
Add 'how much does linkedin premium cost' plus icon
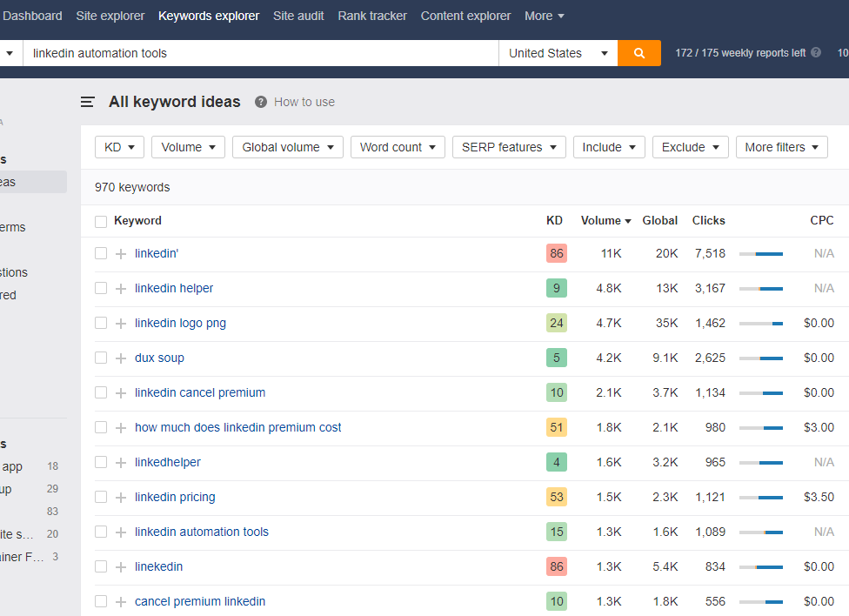coord(121,427)
